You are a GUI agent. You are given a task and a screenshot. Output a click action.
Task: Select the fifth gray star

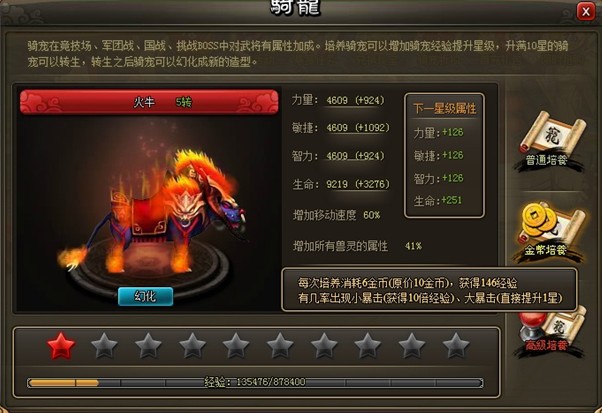(236, 345)
